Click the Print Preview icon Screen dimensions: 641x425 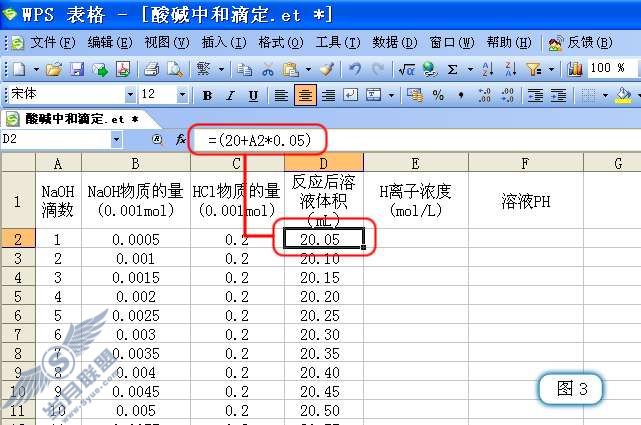175,69
